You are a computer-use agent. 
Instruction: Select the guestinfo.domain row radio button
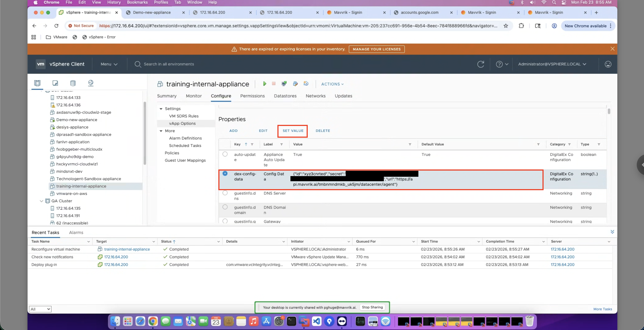click(x=225, y=207)
